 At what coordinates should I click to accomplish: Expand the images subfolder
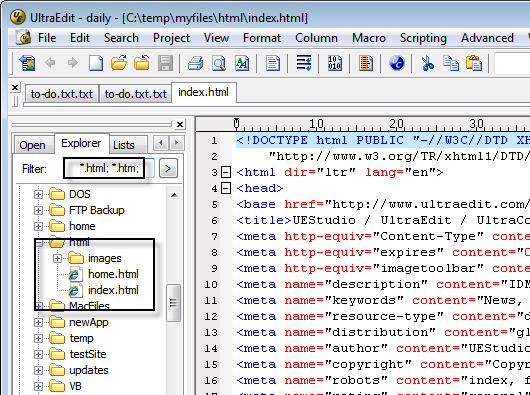click(57, 258)
